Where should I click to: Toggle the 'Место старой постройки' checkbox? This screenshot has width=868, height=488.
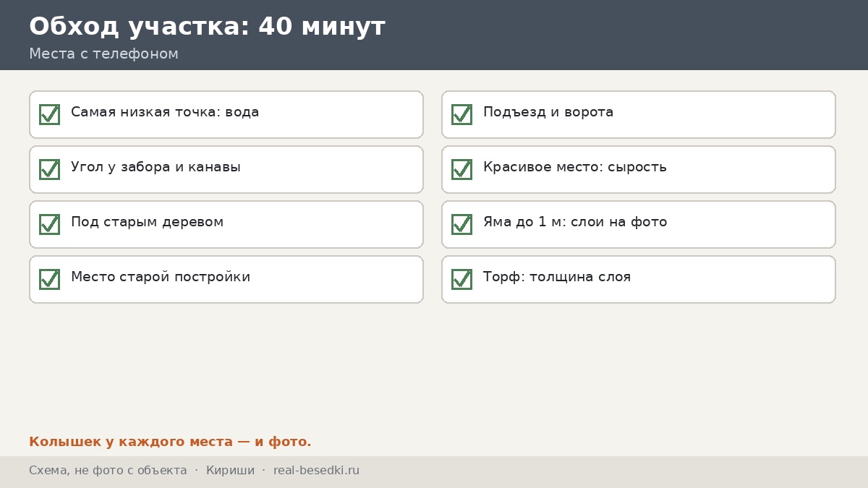point(49,279)
